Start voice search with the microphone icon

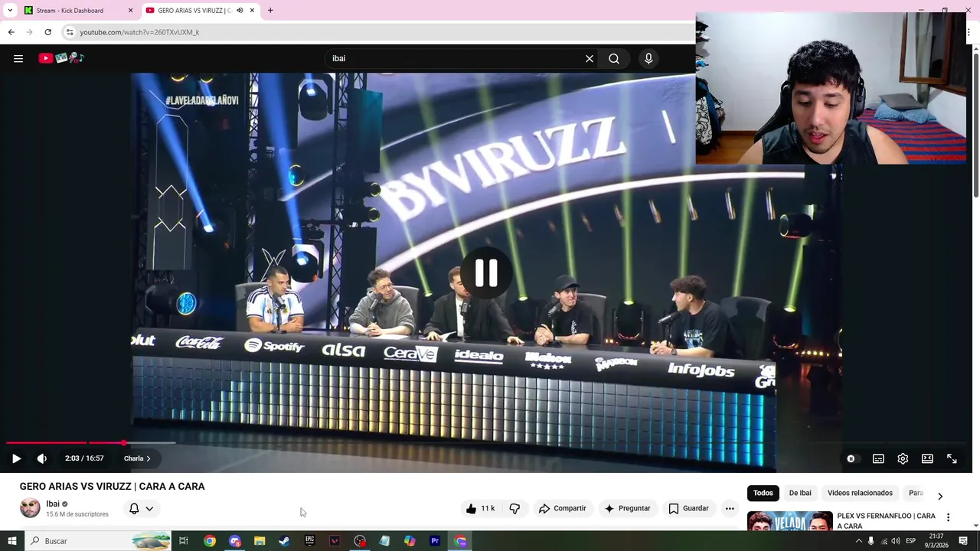(648, 58)
